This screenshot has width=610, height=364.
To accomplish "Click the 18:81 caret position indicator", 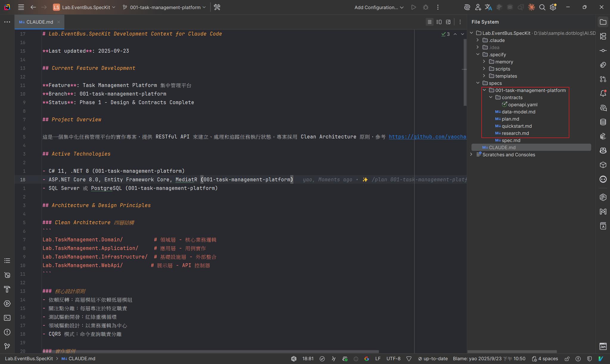I will pos(308,359).
